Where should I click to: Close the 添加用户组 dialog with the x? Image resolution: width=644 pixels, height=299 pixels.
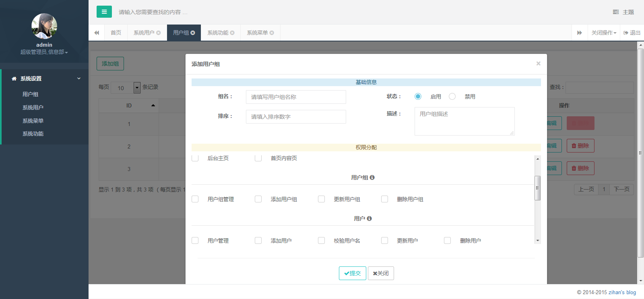point(538,64)
